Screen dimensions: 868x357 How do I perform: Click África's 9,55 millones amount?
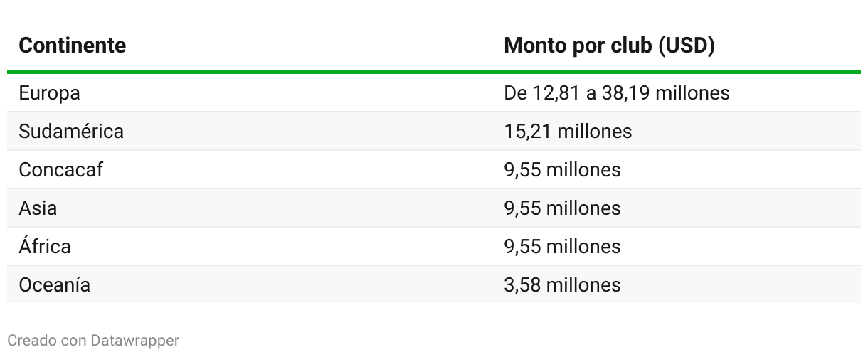(x=562, y=247)
